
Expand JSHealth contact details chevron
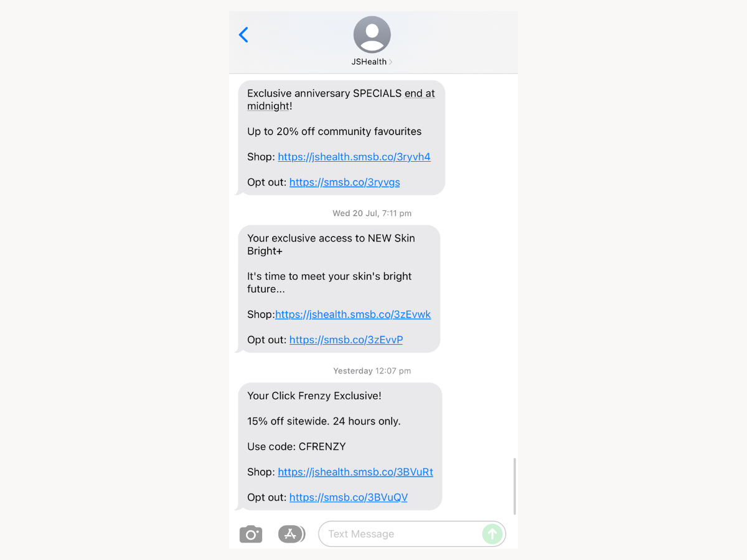point(391,62)
